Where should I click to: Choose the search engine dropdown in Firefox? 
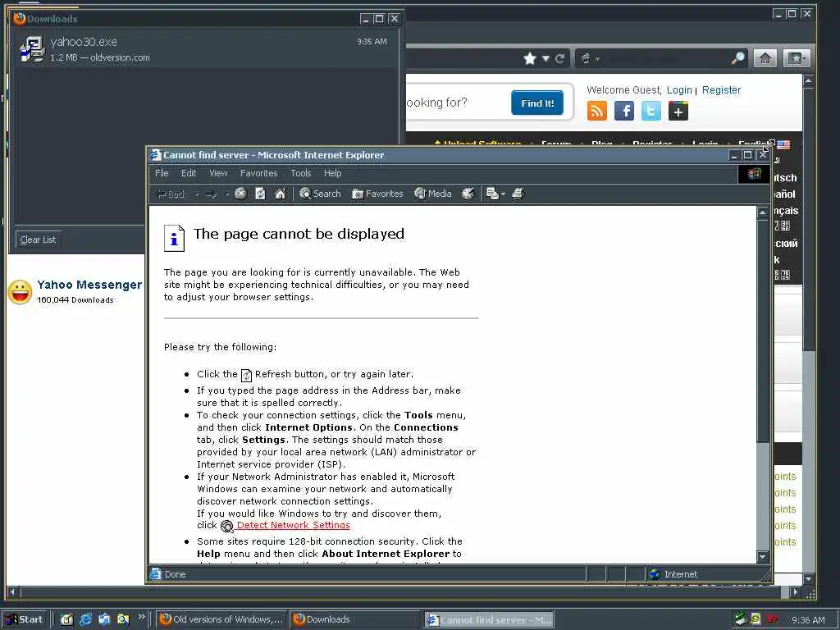[x=589, y=58]
